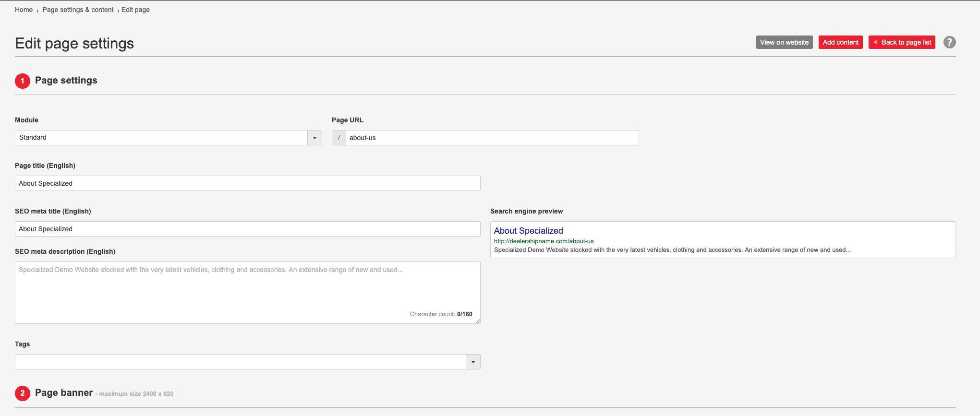980x416 pixels.
Task: Expand the Tags dropdown arrow
Action: point(473,362)
